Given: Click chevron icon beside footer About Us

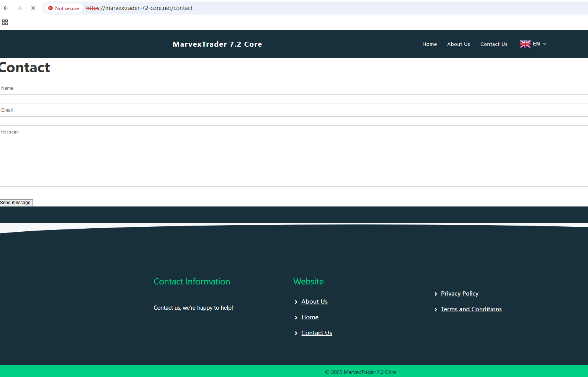Looking at the screenshot, I should point(296,302).
